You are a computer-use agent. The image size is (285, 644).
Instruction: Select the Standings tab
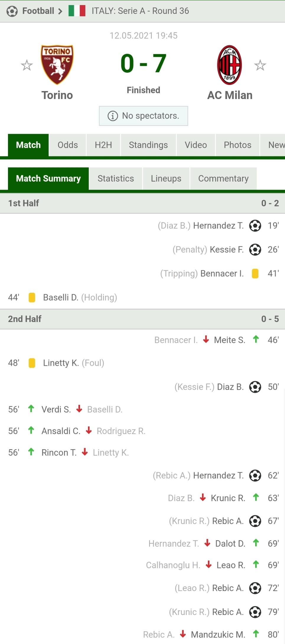pyautogui.click(x=148, y=145)
